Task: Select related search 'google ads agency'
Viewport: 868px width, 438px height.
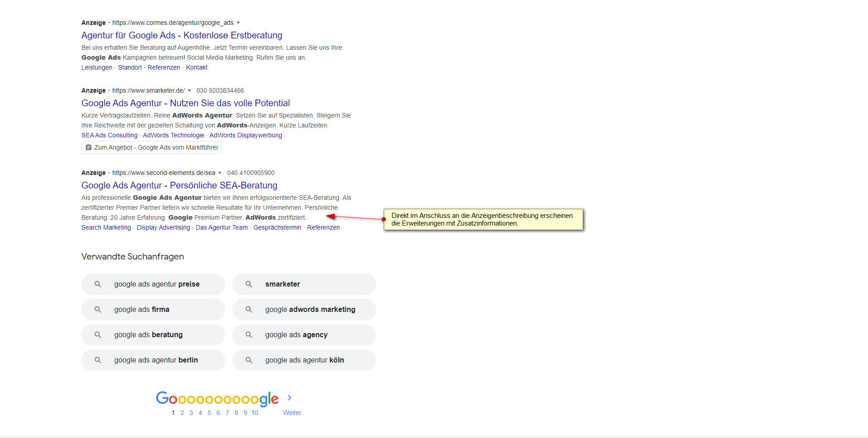Action: point(304,335)
